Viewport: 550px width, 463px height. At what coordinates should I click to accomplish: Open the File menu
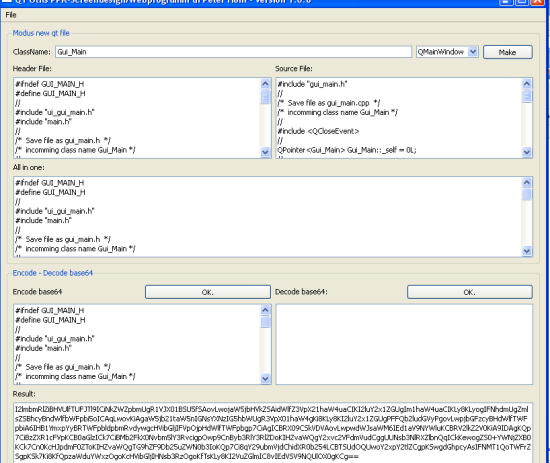pos(11,15)
